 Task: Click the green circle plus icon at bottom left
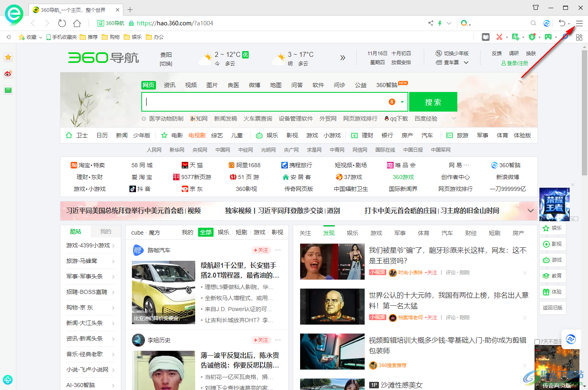click(x=8, y=379)
